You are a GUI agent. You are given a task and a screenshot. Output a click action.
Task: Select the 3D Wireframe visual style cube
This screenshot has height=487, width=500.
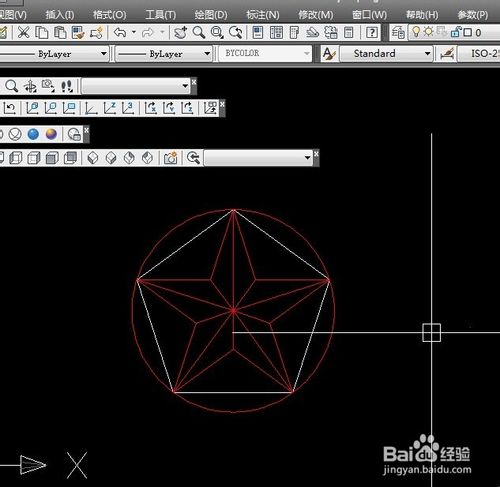16,158
